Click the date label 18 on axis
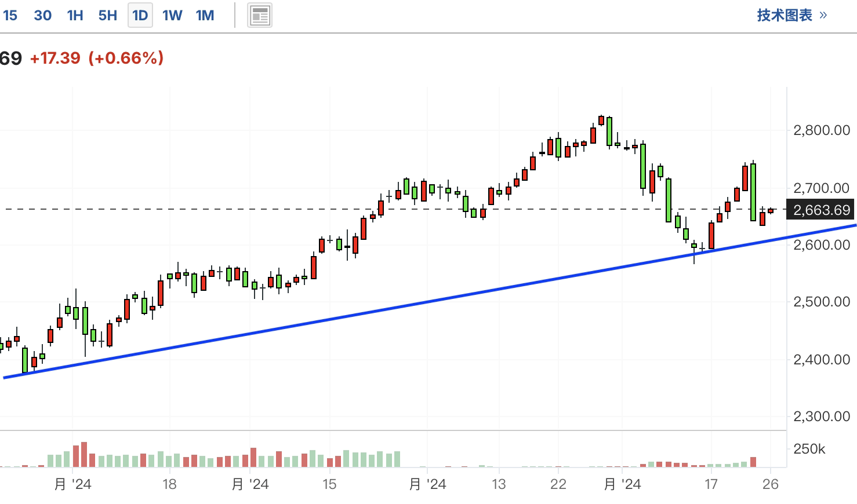 pyautogui.click(x=169, y=484)
